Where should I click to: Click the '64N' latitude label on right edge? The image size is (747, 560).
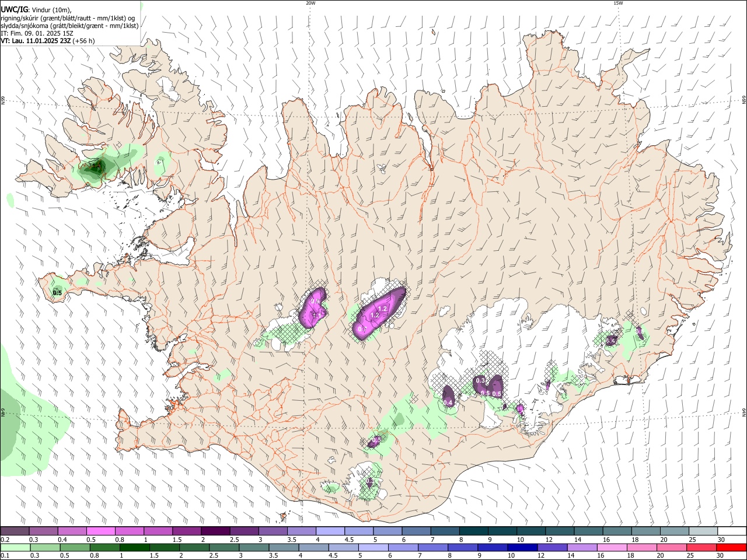click(744, 412)
